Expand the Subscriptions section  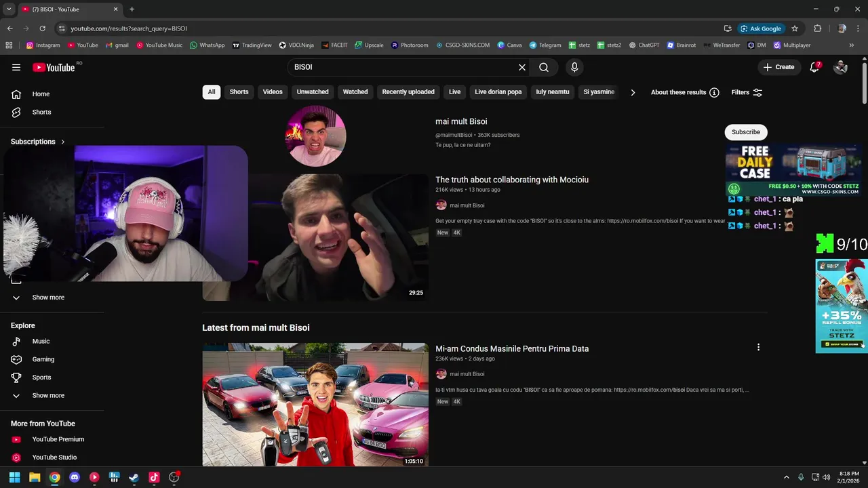(x=38, y=142)
